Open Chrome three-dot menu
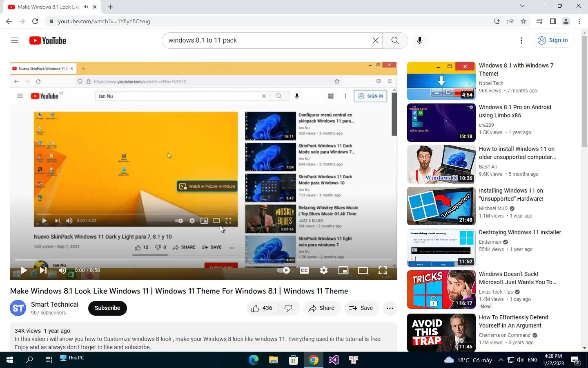The width and height of the screenshot is (588, 368). (579, 21)
